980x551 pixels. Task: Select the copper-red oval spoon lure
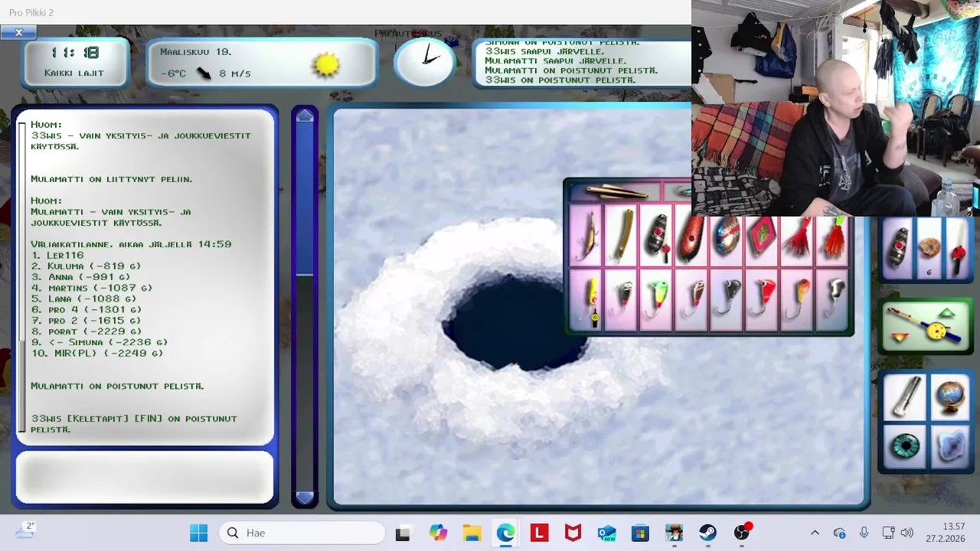(691, 237)
